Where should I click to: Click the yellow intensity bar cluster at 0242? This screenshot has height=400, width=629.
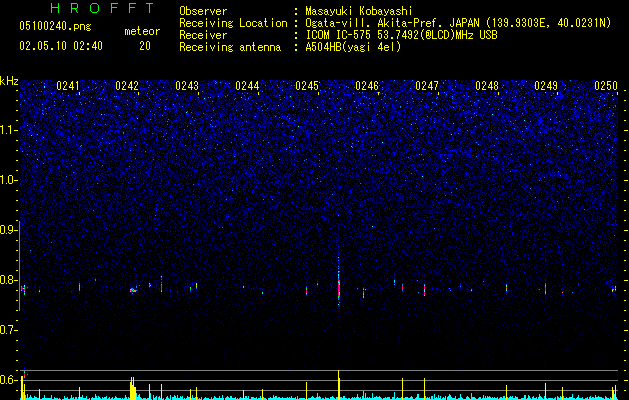133,388
